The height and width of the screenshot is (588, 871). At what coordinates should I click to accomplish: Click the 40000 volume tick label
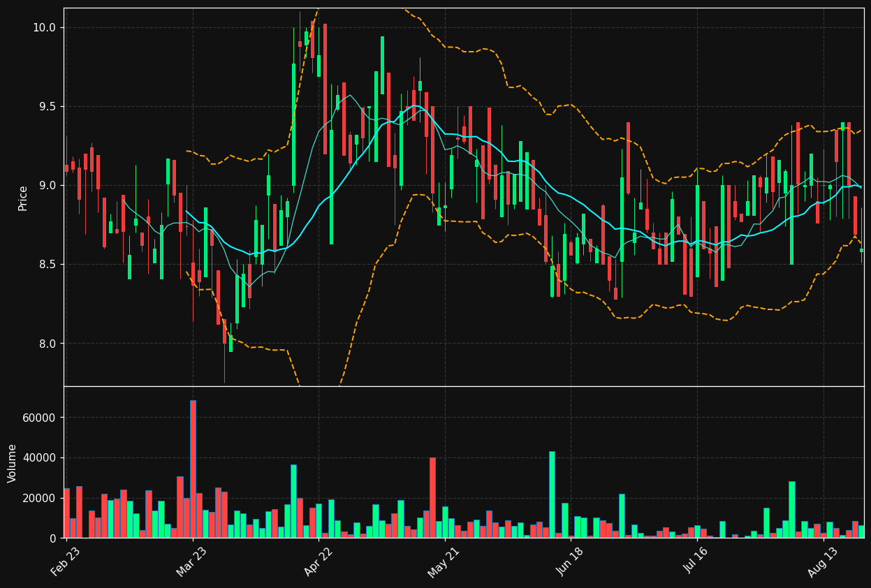click(x=41, y=458)
